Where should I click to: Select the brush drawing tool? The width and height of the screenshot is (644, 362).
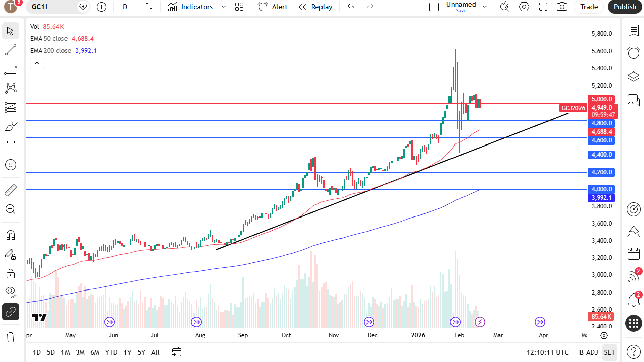coord(10,126)
